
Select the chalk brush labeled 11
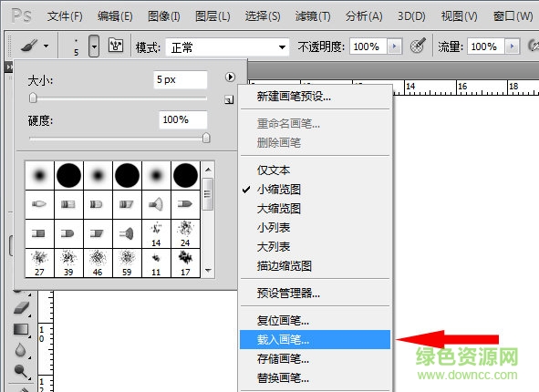coord(156,263)
